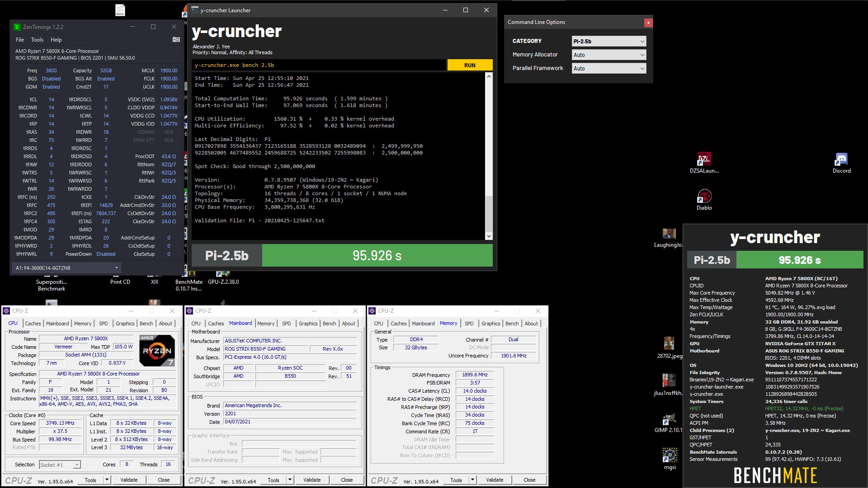Click Validate in left CPU-Z window
Screen dimensions: 868x488
129,480
